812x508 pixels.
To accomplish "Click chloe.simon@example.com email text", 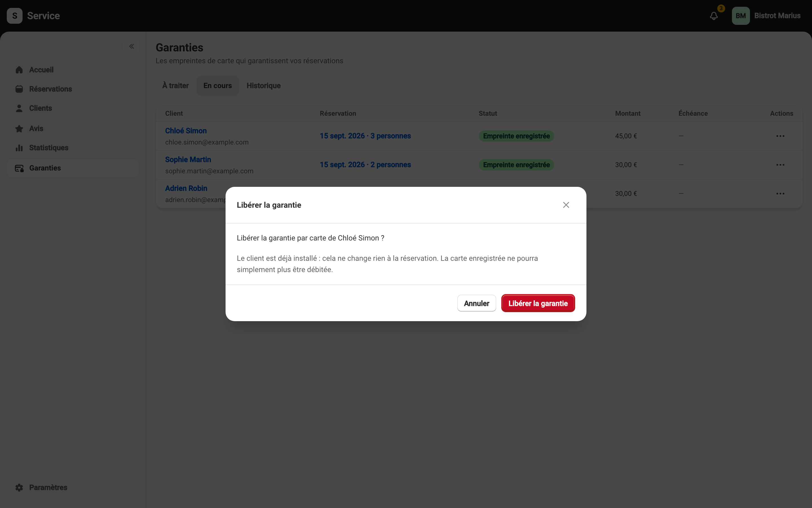I will coord(207,143).
